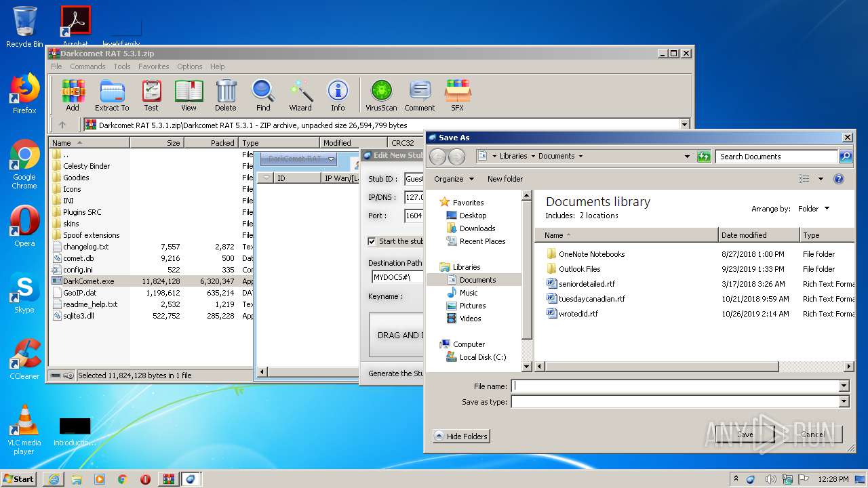Viewport: 868px width, 488px height.
Task: Open the View toolbar icon in WinRAR
Action: point(189,96)
